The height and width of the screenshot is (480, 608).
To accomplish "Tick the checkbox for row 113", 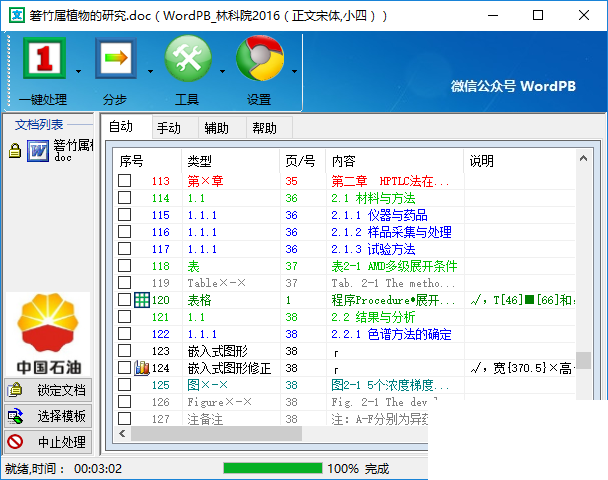I will [x=124, y=181].
